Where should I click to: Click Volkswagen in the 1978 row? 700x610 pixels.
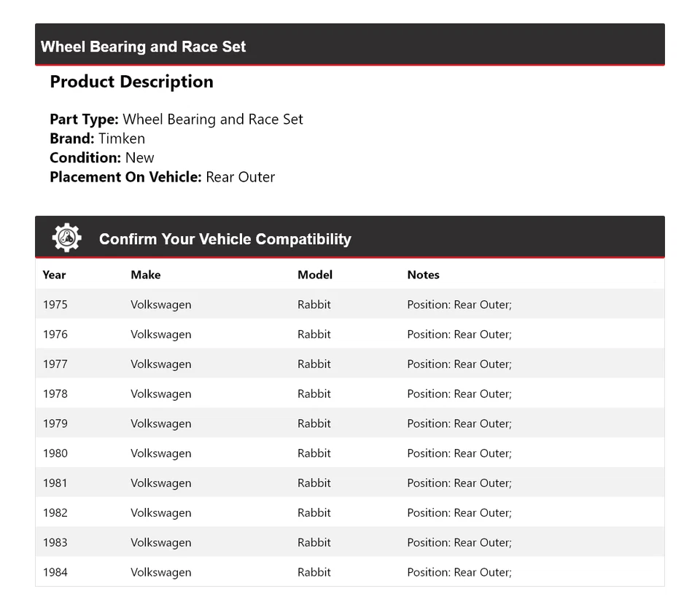[x=161, y=394]
